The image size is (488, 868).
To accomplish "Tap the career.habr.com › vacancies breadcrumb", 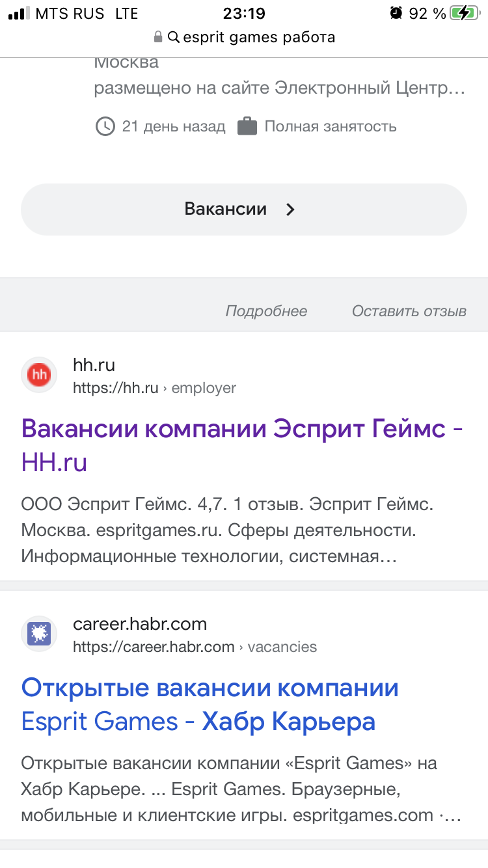I will point(195,647).
